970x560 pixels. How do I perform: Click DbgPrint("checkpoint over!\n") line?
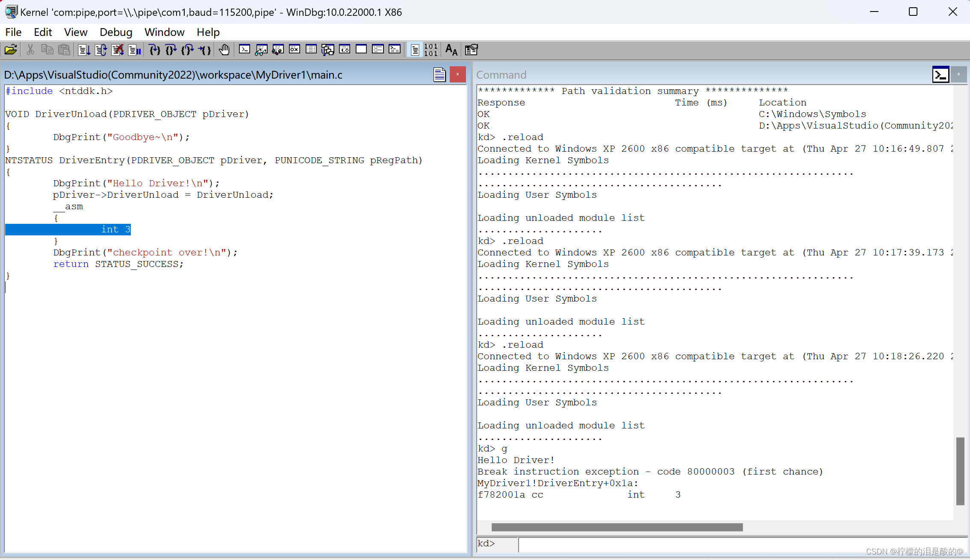pyautogui.click(x=145, y=252)
